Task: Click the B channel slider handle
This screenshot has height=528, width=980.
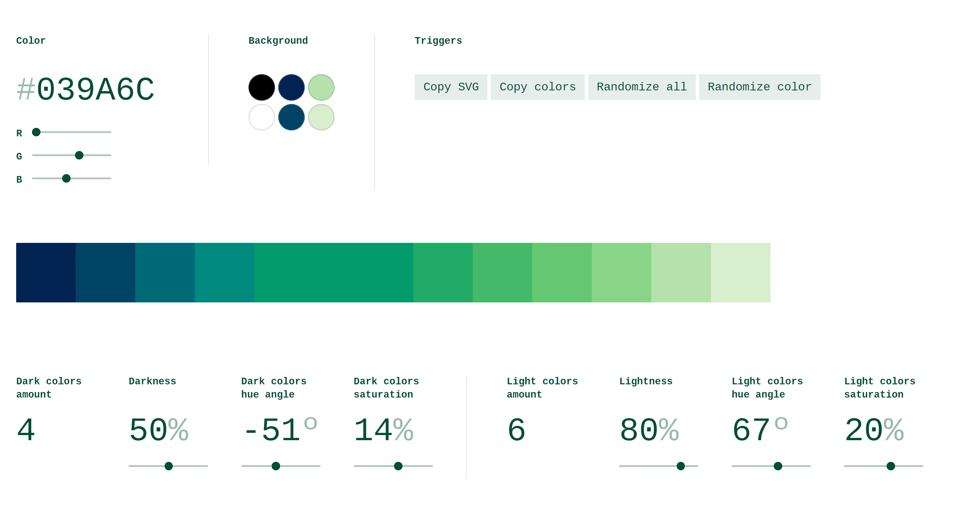Action: (66, 179)
